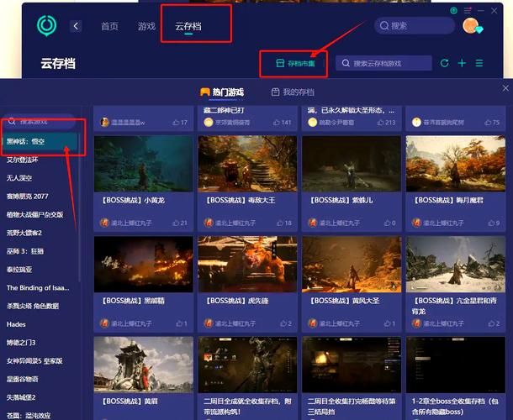Switch to the 游戏 games tab

pos(146,26)
